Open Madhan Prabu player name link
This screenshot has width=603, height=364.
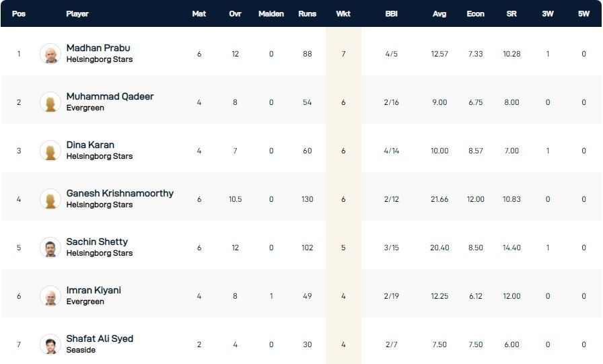point(98,48)
